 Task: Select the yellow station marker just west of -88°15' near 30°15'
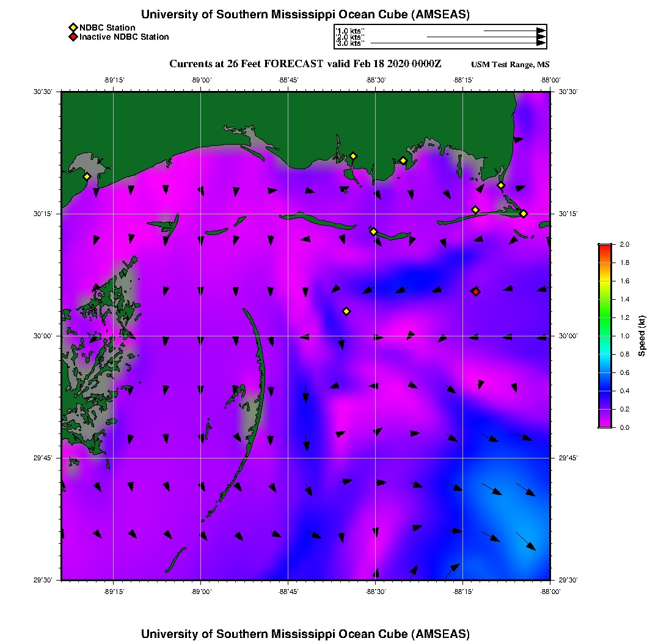coord(475,210)
